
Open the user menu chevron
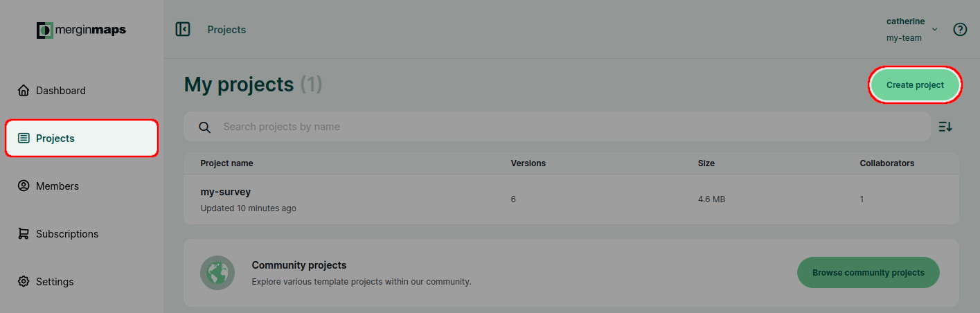click(934, 30)
